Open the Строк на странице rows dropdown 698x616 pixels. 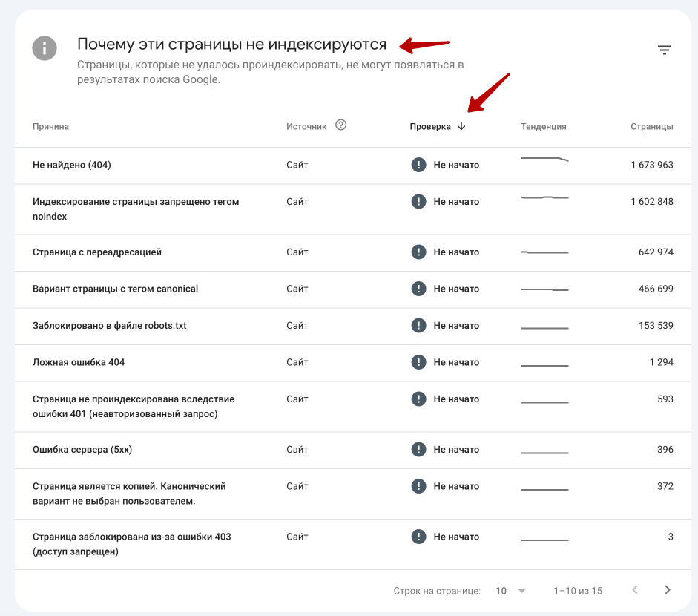pyautogui.click(x=502, y=590)
